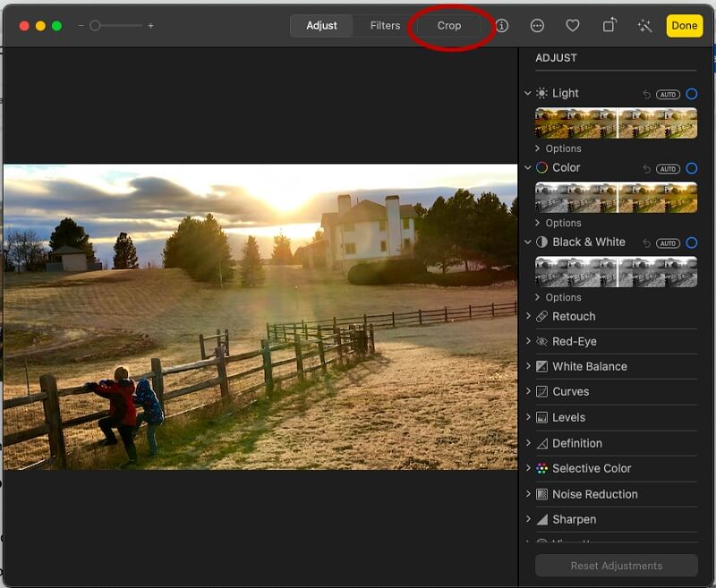Toggle the Black & White adjustment circle
This screenshot has width=716, height=588.
(692, 243)
